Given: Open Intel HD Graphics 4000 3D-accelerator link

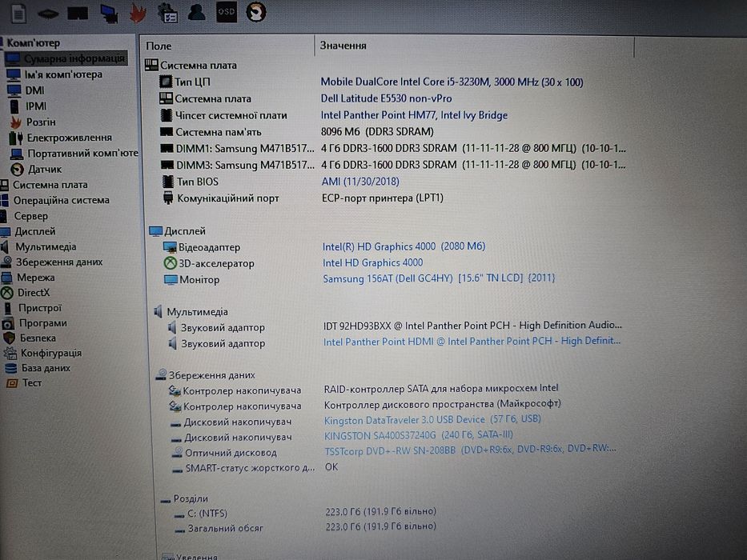Looking at the screenshot, I should tap(372, 263).
